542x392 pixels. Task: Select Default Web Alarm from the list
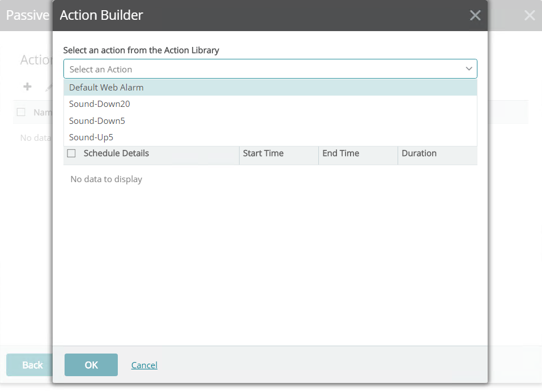coord(106,87)
